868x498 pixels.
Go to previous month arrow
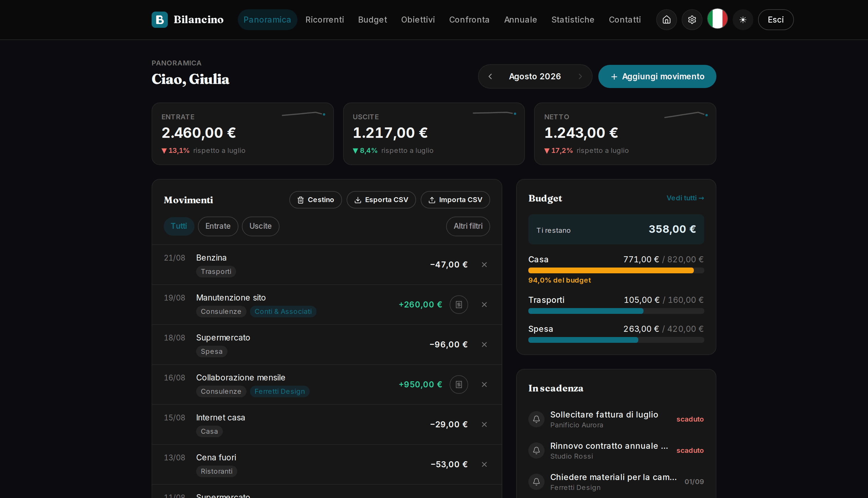click(490, 76)
